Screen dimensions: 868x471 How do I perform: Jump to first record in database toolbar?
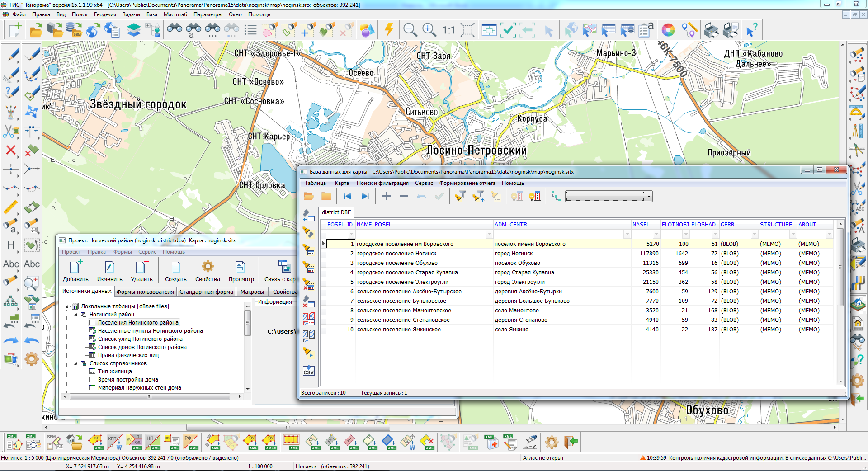tap(347, 196)
